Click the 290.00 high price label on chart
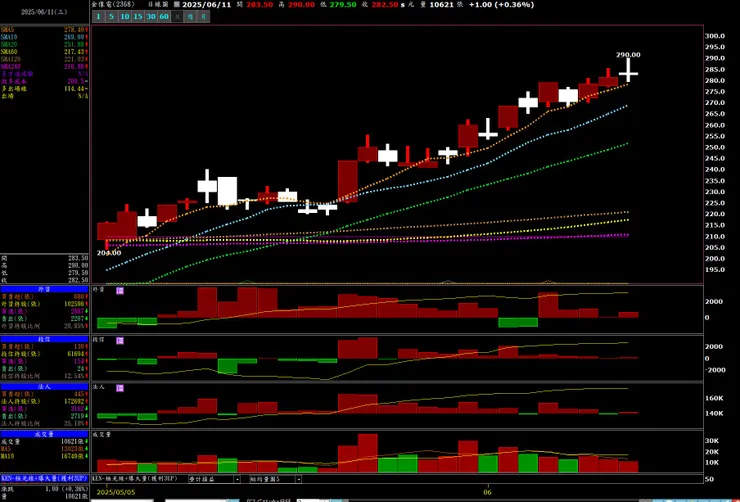The height and width of the screenshot is (502, 740). pos(628,55)
